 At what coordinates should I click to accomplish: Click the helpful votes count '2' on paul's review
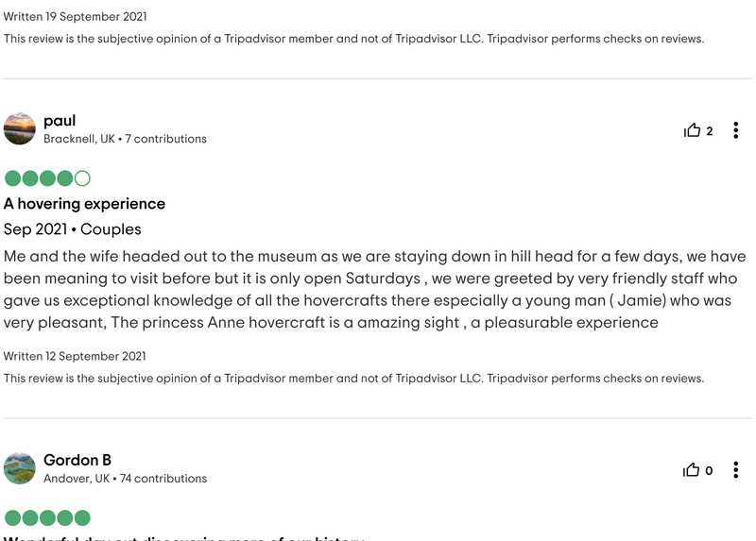[x=710, y=131]
